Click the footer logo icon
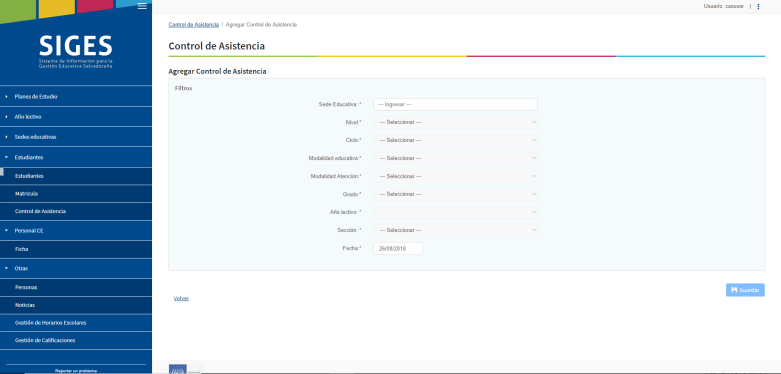781x374 pixels. [178, 369]
